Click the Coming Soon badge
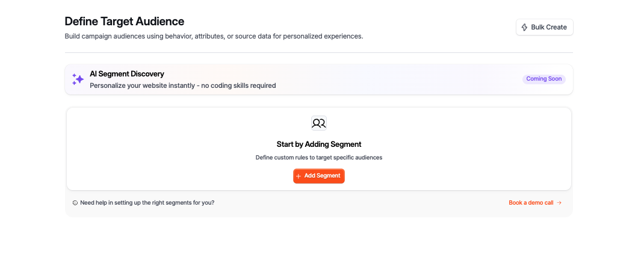The image size is (644, 257). (x=543, y=79)
